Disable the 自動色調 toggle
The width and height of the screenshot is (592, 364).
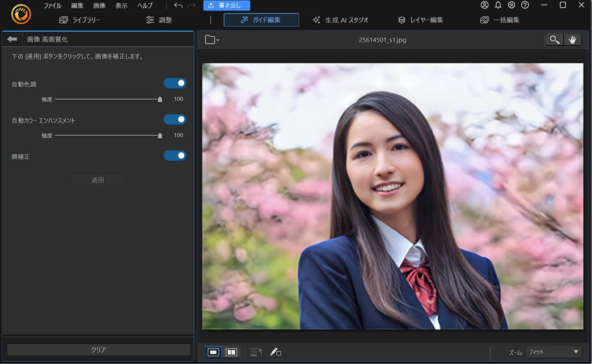[175, 83]
